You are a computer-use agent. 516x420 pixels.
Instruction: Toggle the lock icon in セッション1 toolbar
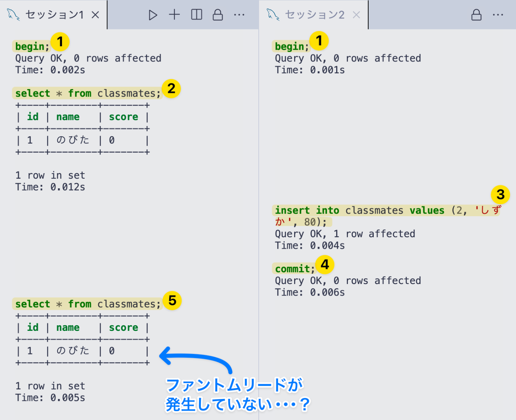coord(218,15)
